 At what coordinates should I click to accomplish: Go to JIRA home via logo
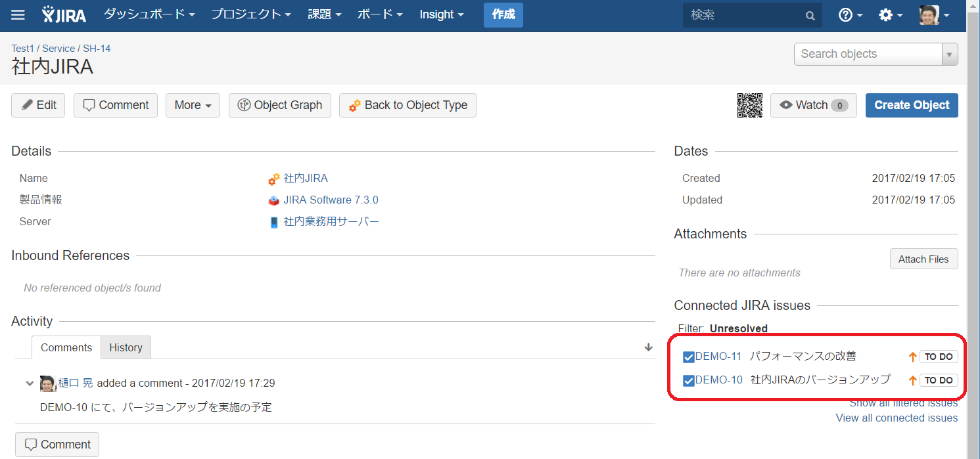(x=64, y=14)
